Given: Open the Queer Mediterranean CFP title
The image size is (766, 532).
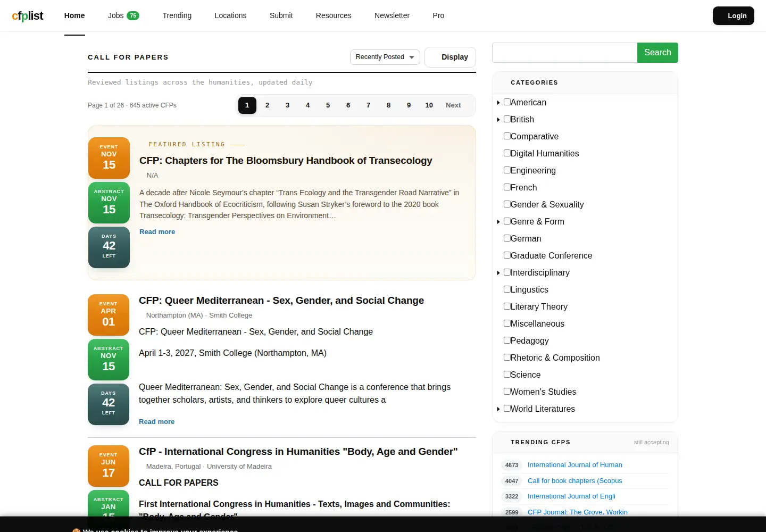Looking at the screenshot, I should coord(281,301).
